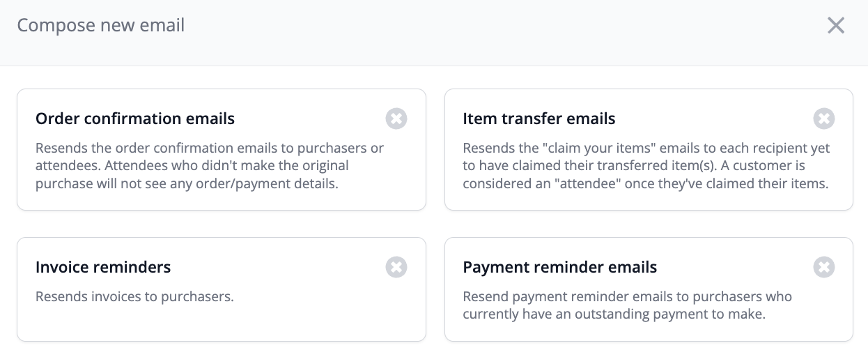
Task: Click the description about outstanding payment reminders
Action: [627, 305]
